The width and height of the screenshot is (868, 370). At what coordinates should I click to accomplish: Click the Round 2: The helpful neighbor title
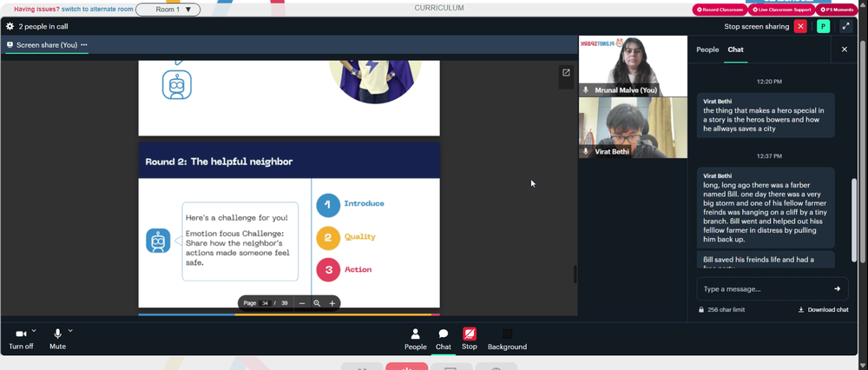tap(219, 162)
